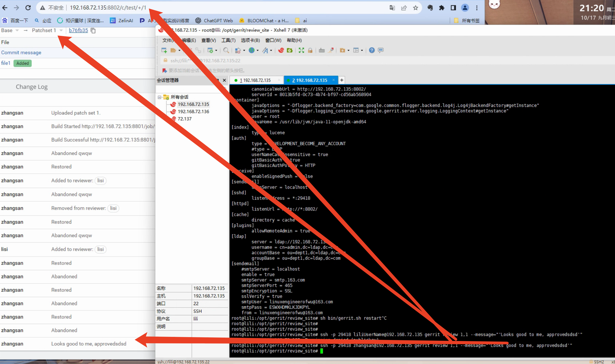Open the ChatGPT Web bookmark
This screenshot has width=615, height=364.
point(214,21)
